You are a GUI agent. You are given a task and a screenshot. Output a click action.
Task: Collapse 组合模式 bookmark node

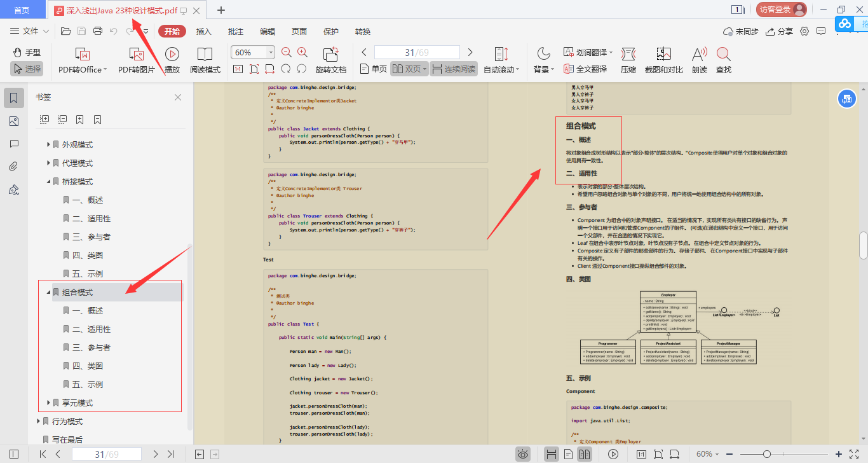[48, 293]
